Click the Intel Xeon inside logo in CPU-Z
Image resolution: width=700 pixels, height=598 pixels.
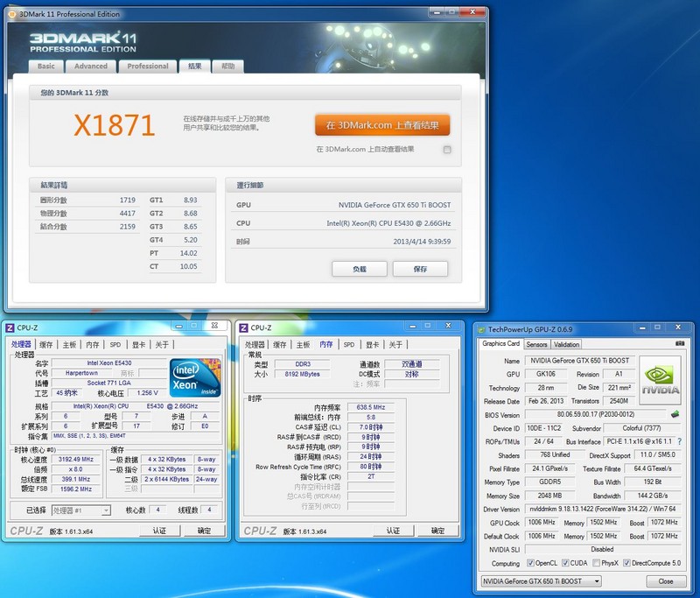195,378
